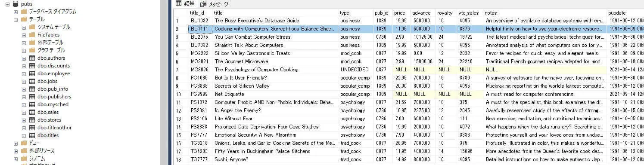The image size is (644, 165).
Task: Click the データベース ダイアグラム folder icon
Action: (x=24, y=12)
